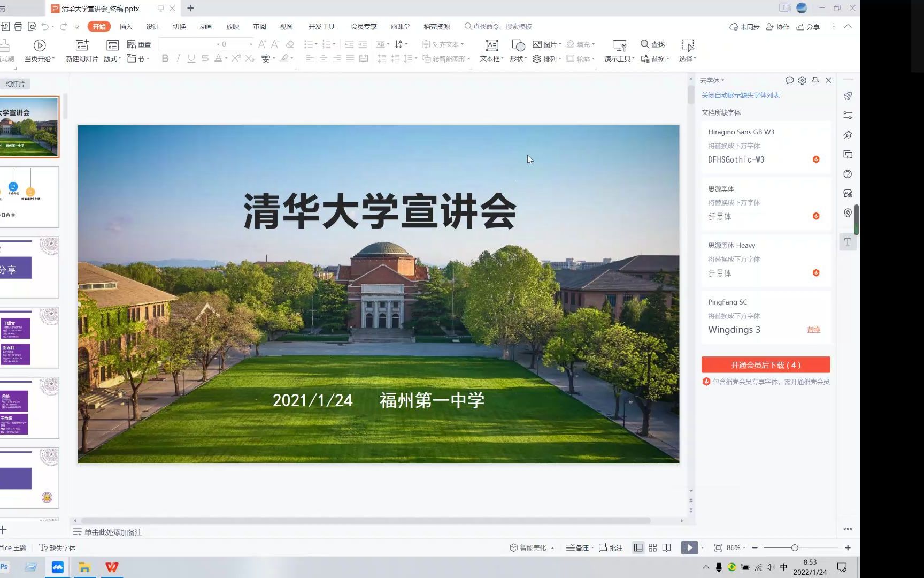Screen dimensions: 924x578
Task: Undo the last action
Action: point(45,27)
